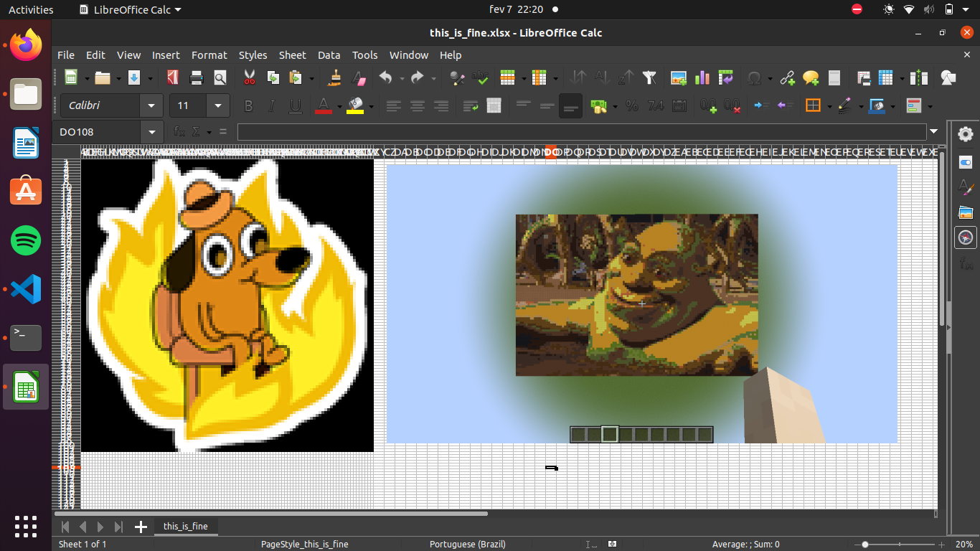The height and width of the screenshot is (551, 980).
Task: Cut selection with scissors icon
Action: coord(250,77)
